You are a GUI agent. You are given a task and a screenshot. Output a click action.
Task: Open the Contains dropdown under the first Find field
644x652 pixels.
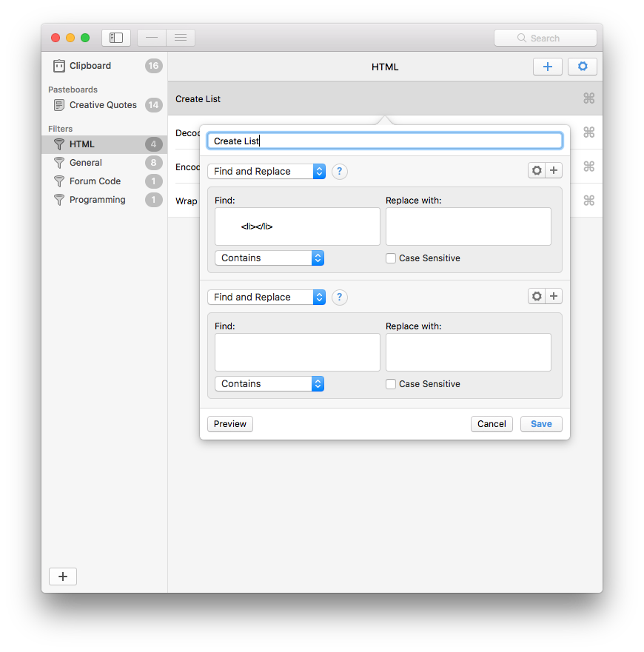269,258
